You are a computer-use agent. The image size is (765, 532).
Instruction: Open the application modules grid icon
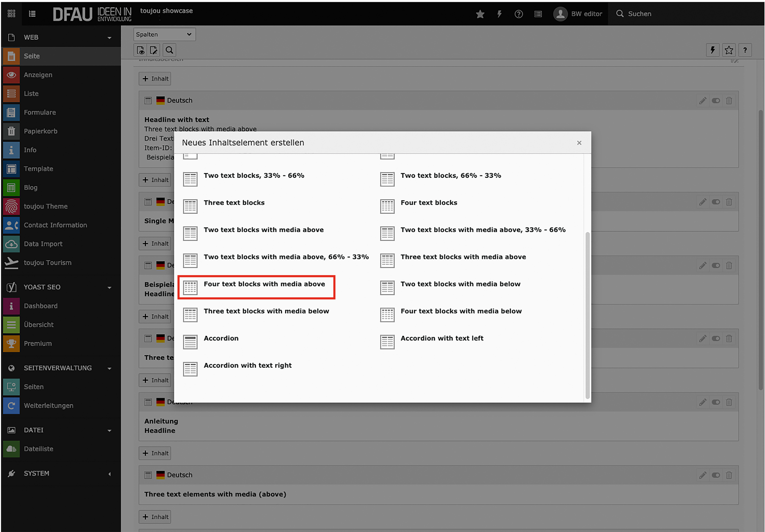pyautogui.click(x=11, y=14)
